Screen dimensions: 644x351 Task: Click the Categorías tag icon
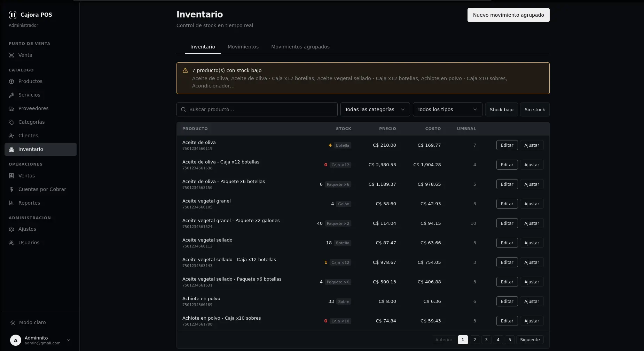pos(11,122)
